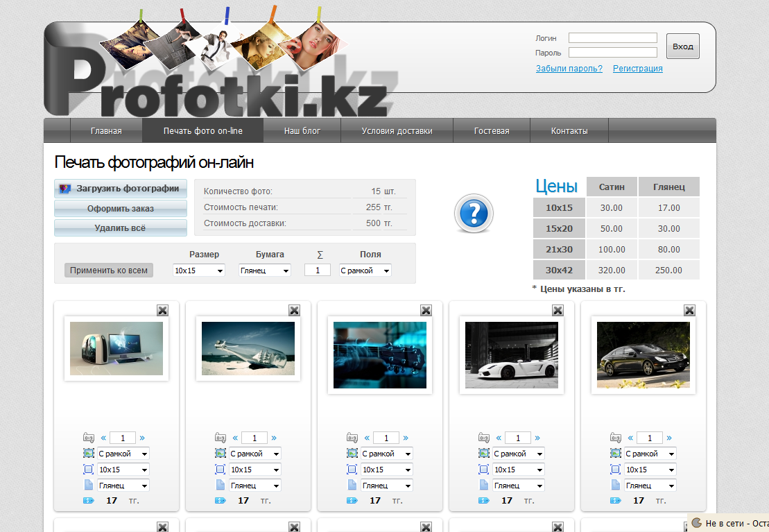The width and height of the screenshot is (769, 532).
Task: Click the blue question mark help icon
Action: point(474,213)
